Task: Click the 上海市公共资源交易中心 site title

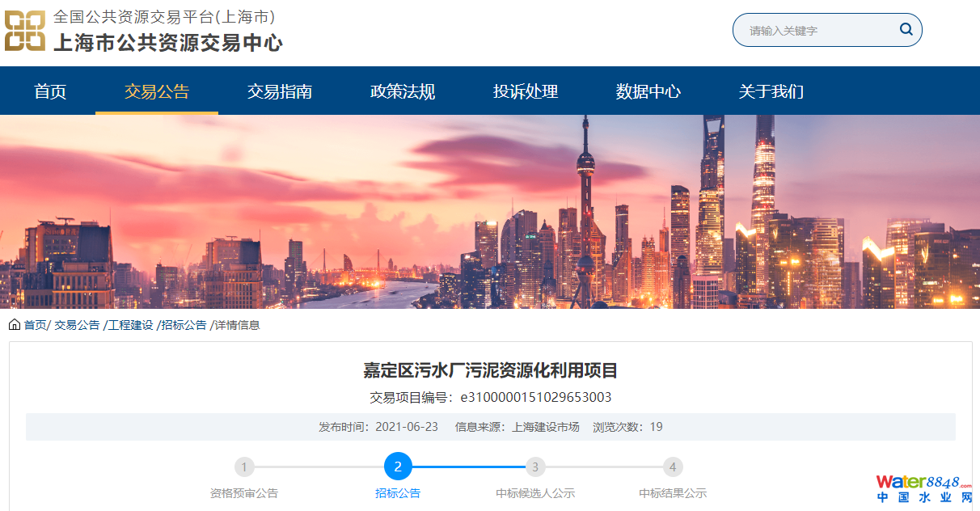Action: tap(167, 42)
